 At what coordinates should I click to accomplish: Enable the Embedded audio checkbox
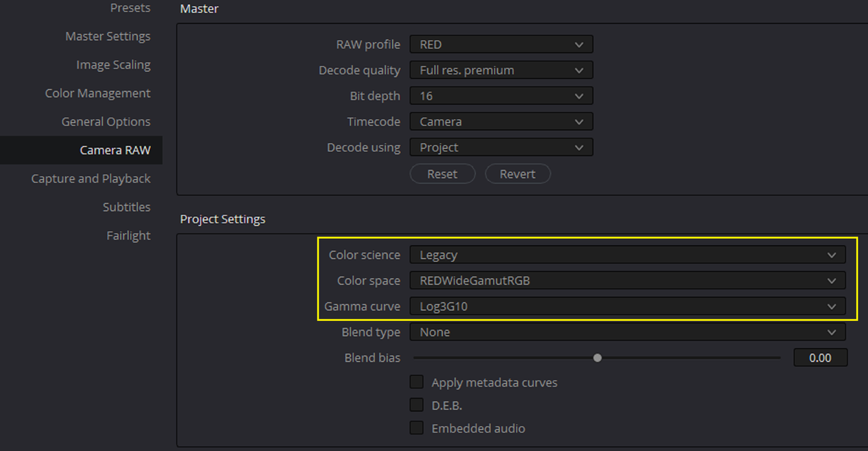[x=416, y=429]
